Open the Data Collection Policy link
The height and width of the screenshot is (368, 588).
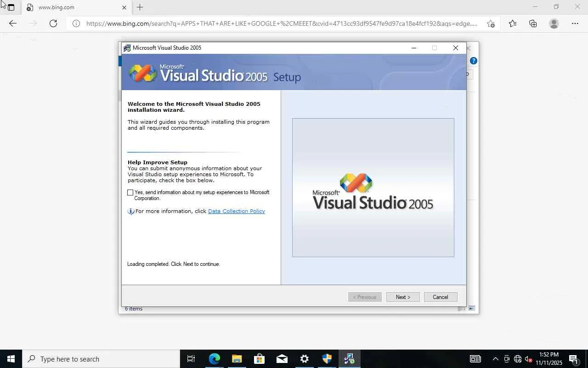[x=237, y=211]
